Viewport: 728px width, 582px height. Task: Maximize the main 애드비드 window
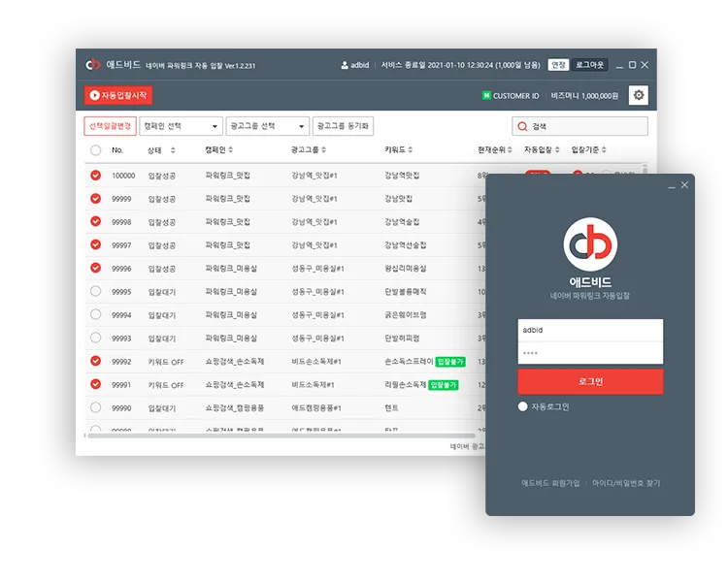click(632, 65)
